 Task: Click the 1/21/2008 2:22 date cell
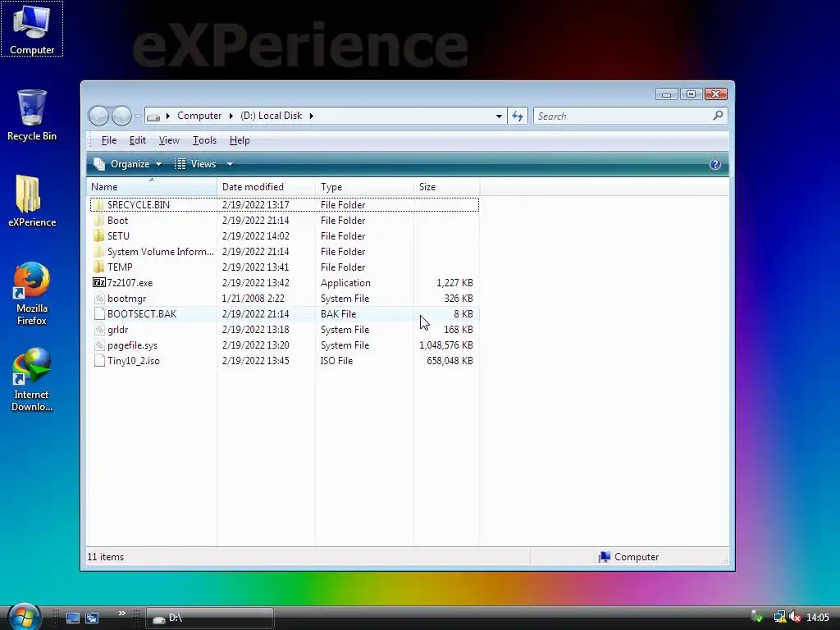tap(253, 299)
